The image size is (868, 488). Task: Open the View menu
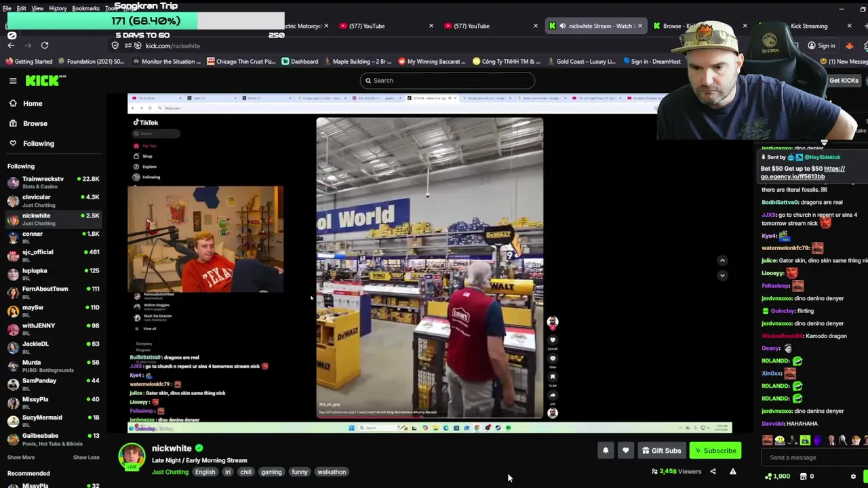pyautogui.click(x=37, y=8)
